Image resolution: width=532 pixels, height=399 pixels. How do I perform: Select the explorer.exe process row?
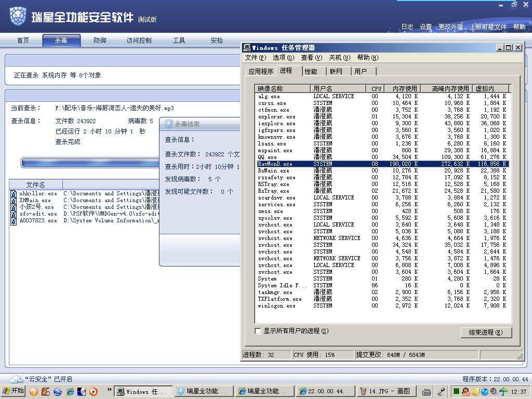[x=382, y=117]
